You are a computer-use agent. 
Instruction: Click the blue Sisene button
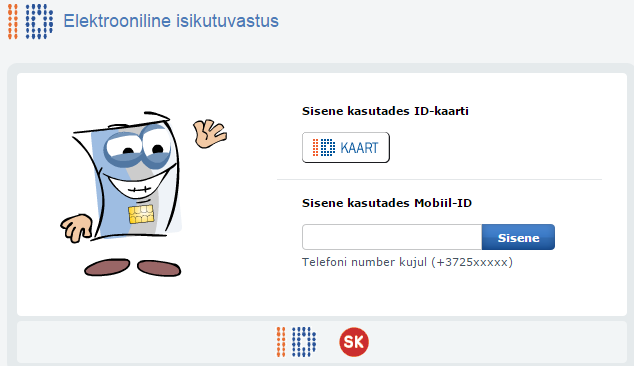(518, 237)
